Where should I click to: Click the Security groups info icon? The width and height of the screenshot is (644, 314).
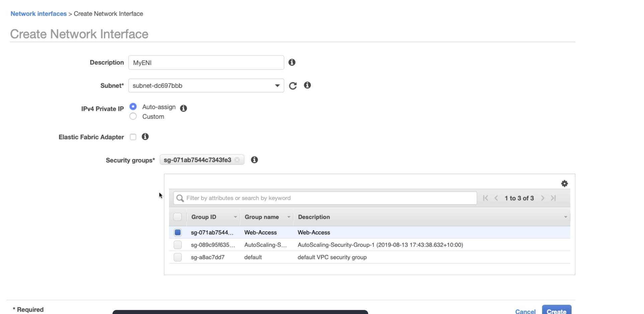tap(254, 160)
